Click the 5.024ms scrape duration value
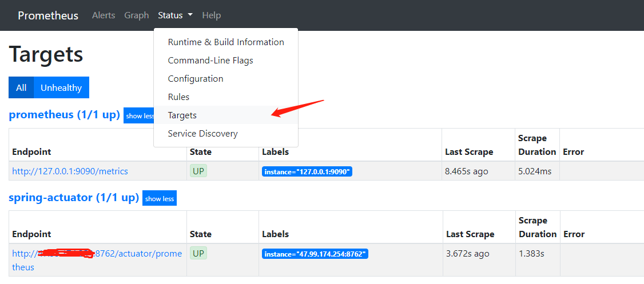Screen dimensions: 644x284 coord(535,171)
